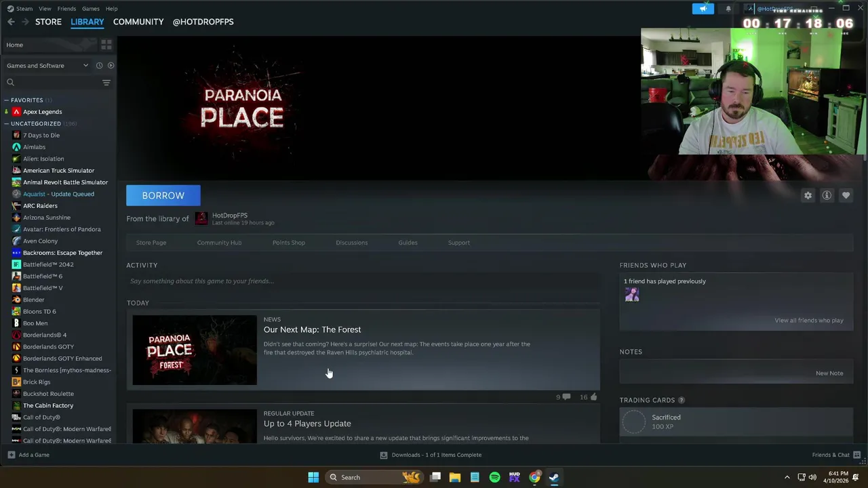Open the Discussions link
868x488 pixels.
pos(352,243)
